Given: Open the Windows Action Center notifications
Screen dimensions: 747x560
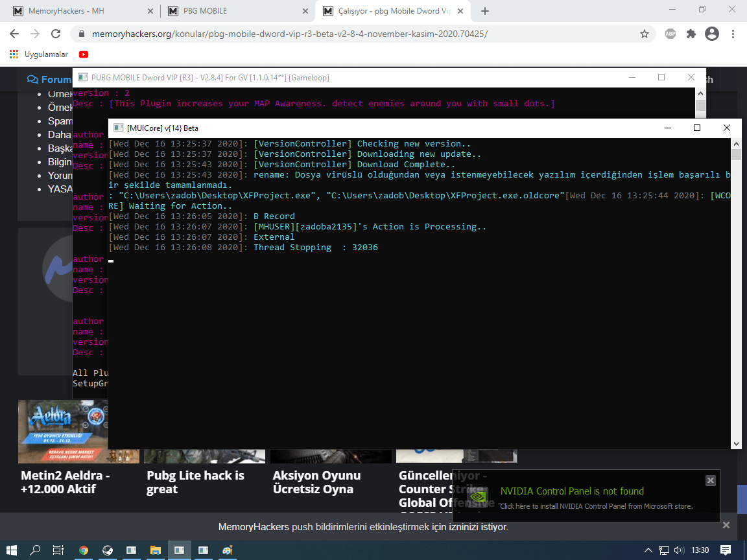Looking at the screenshot, I should click(x=726, y=550).
